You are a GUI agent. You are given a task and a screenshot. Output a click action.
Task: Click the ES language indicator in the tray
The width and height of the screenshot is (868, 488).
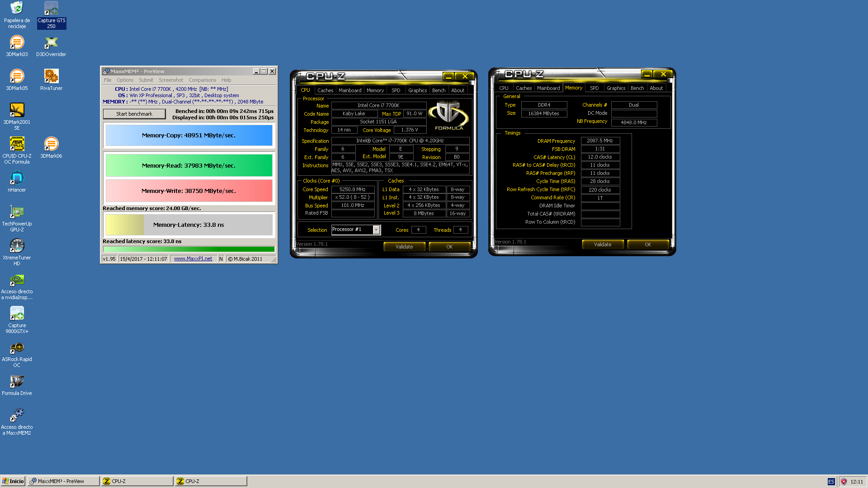831,482
